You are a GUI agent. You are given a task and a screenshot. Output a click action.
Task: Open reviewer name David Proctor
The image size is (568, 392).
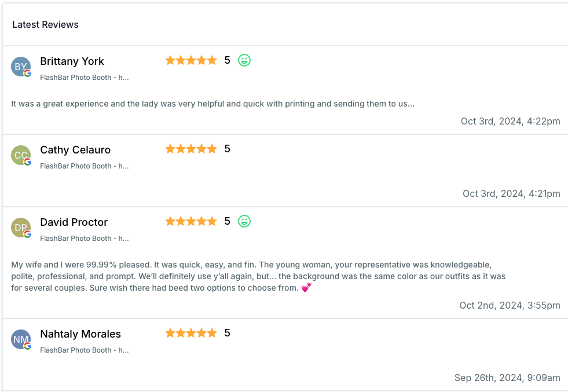tap(74, 222)
